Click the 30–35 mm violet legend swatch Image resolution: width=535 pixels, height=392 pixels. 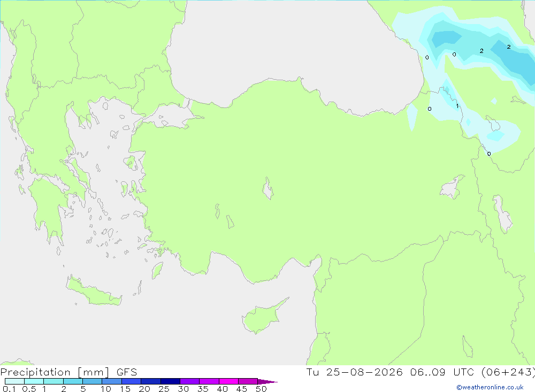(190, 381)
